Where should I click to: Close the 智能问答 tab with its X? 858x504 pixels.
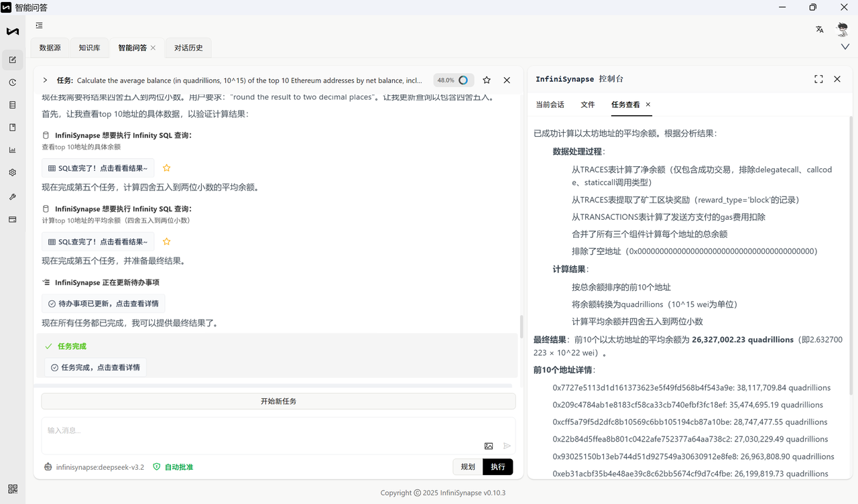click(153, 48)
